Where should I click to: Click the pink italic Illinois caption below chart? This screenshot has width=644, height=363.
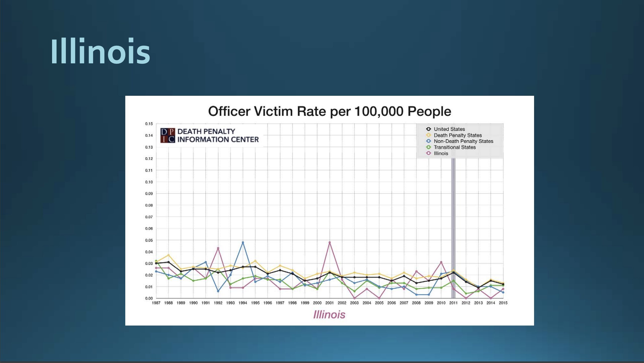(x=329, y=314)
